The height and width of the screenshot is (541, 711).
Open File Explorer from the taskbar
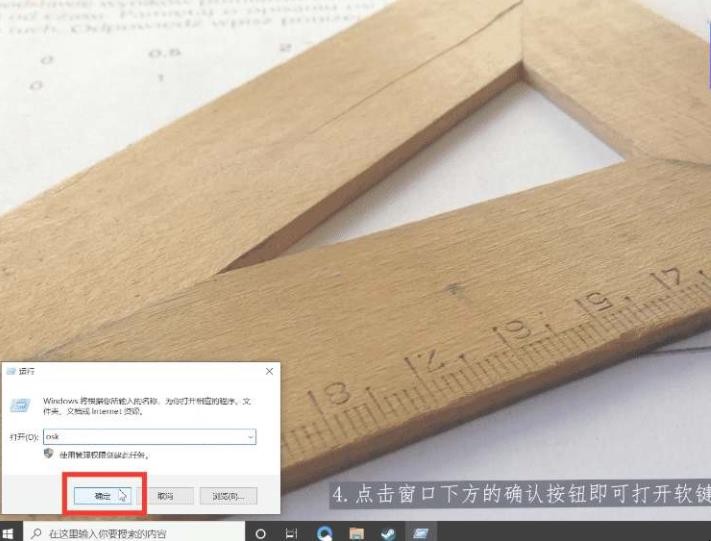click(x=356, y=533)
